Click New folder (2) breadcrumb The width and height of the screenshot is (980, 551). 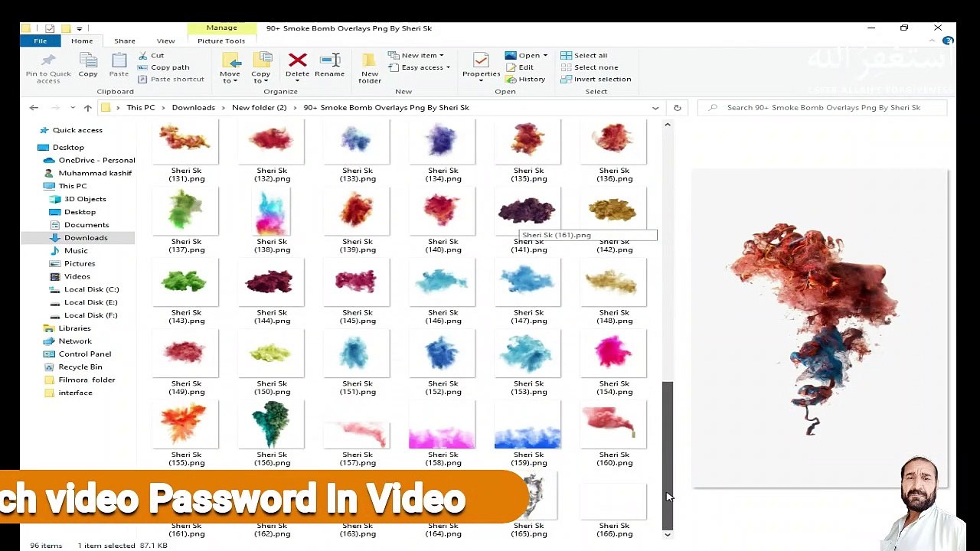[260, 107]
